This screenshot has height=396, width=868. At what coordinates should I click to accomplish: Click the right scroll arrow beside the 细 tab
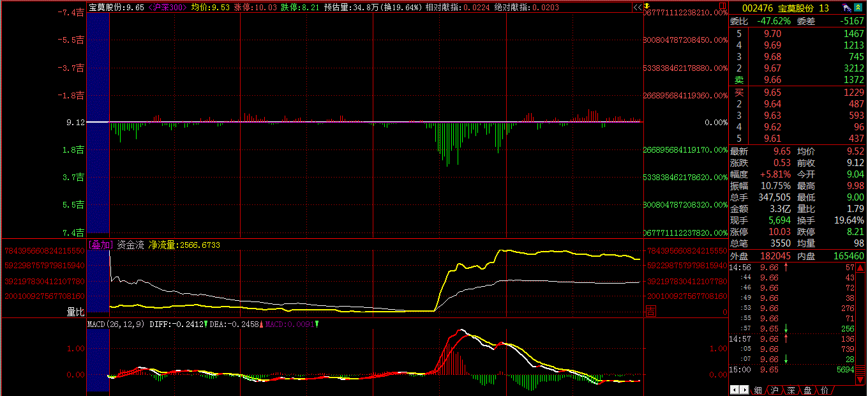pyautogui.click(x=744, y=390)
